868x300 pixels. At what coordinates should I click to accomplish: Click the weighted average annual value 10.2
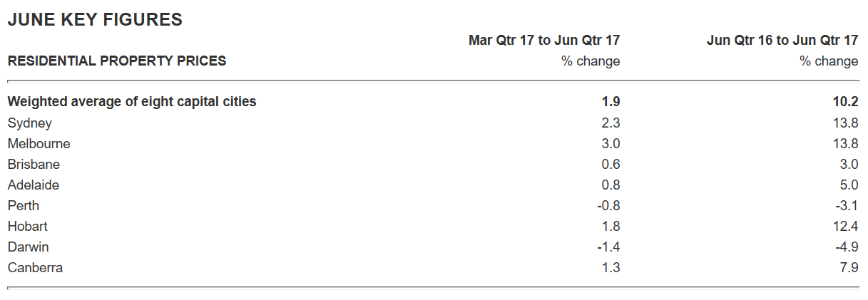coord(846,102)
